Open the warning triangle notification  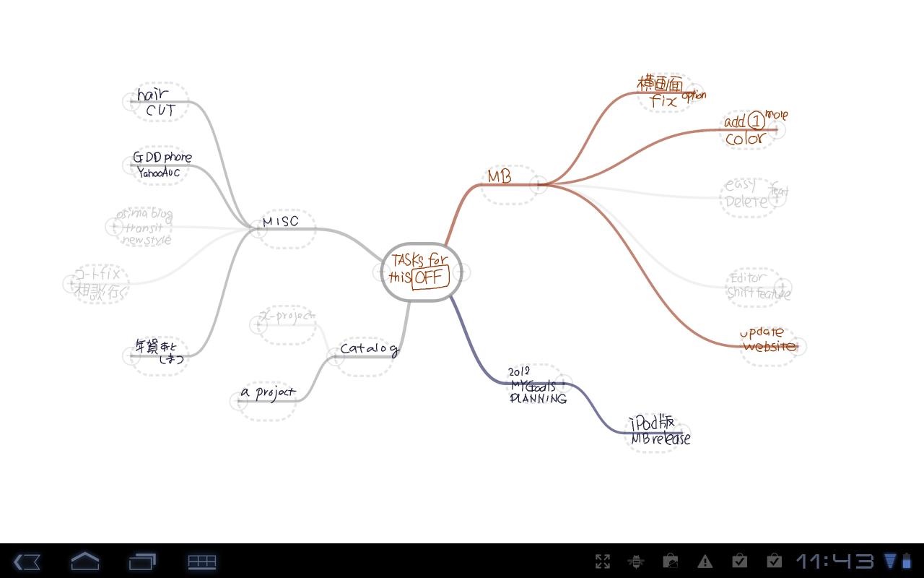705,561
